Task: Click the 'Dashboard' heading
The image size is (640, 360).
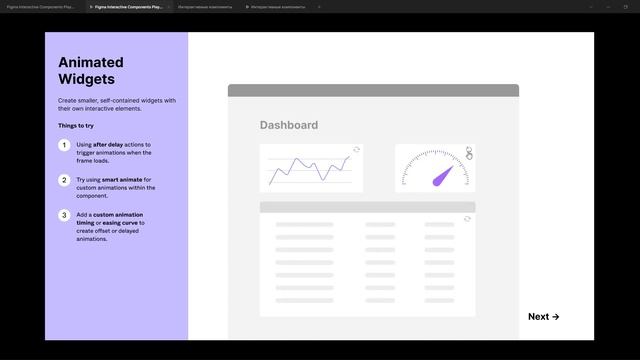Action: [x=289, y=125]
